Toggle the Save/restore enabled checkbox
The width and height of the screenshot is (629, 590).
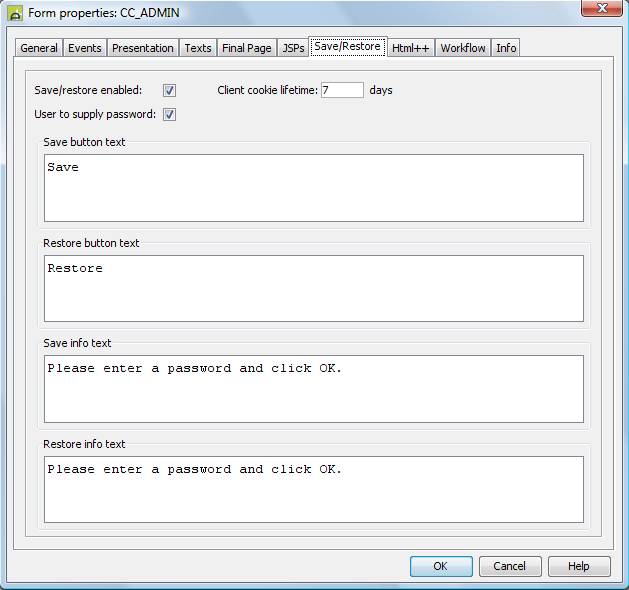[x=170, y=90]
